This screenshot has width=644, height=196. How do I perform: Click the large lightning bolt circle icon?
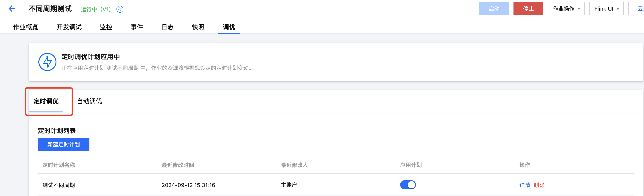[47, 62]
